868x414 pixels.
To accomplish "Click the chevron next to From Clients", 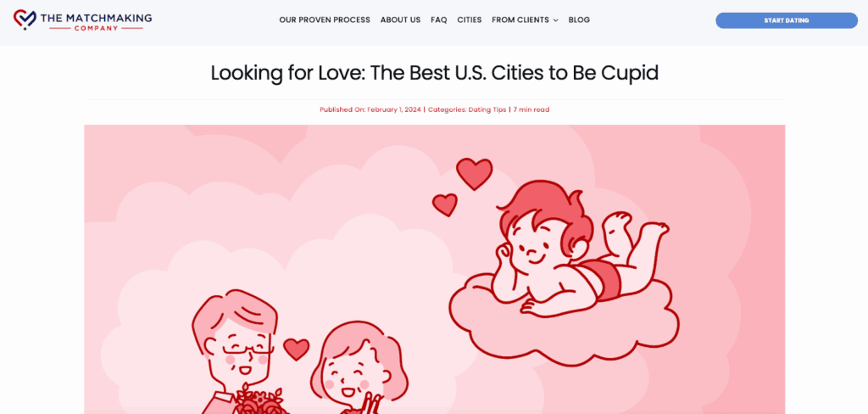I will click(555, 20).
